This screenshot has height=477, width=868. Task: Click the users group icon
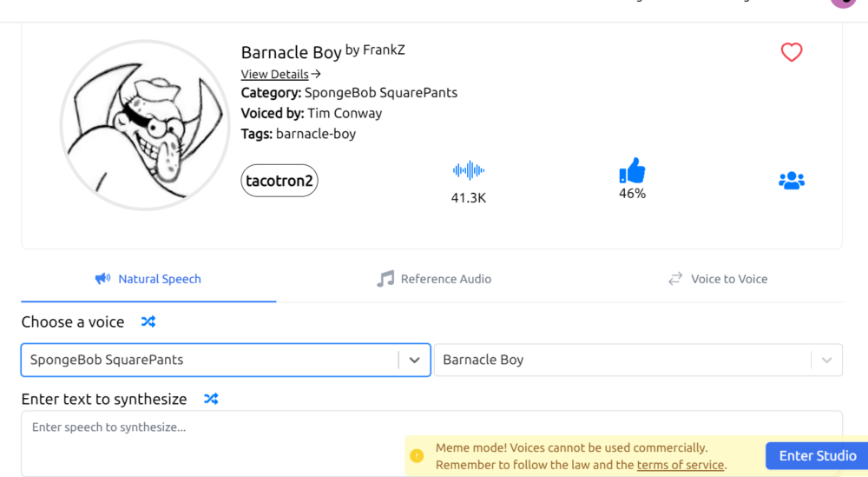click(791, 181)
